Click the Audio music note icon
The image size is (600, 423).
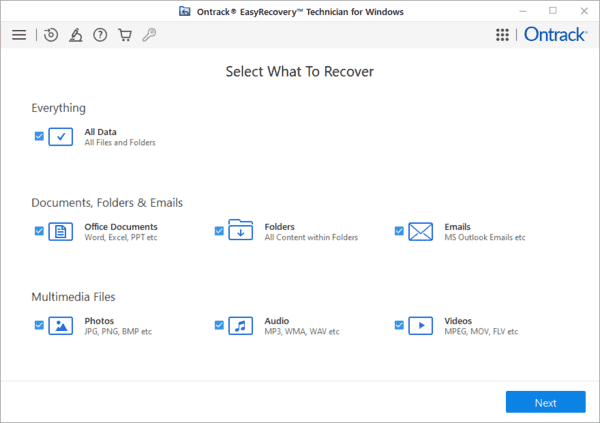tap(241, 325)
